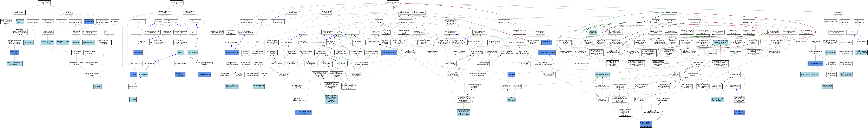Click the catalytic activity node
This screenshot has height=128, width=868.
(x=20, y=12)
